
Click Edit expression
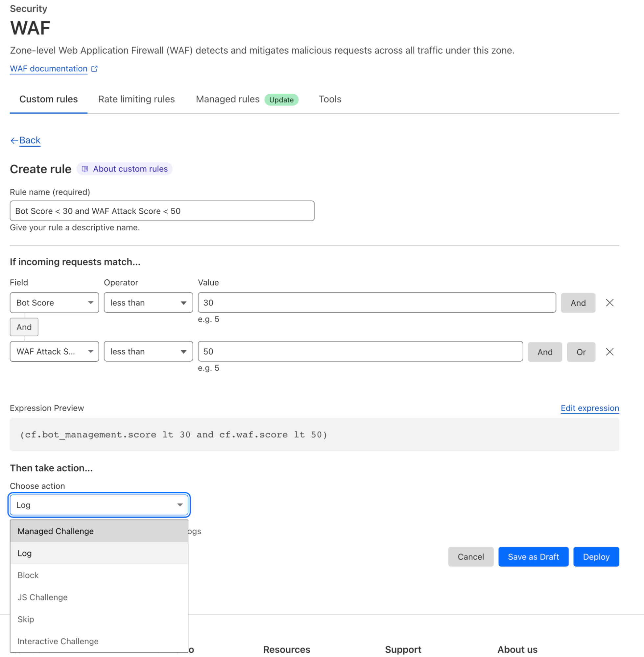click(x=589, y=408)
